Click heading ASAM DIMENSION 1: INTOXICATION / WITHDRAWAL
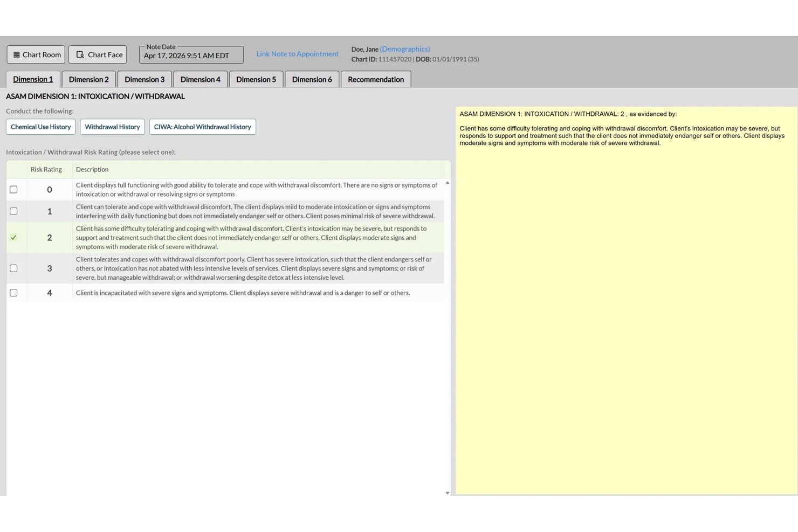798x532 pixels. click(x=95, y=96)
